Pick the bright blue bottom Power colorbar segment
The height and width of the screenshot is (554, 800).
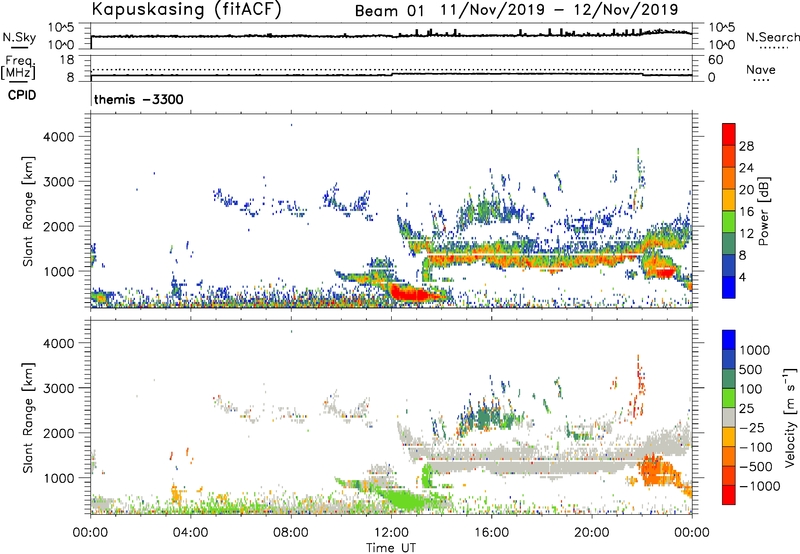729,288
